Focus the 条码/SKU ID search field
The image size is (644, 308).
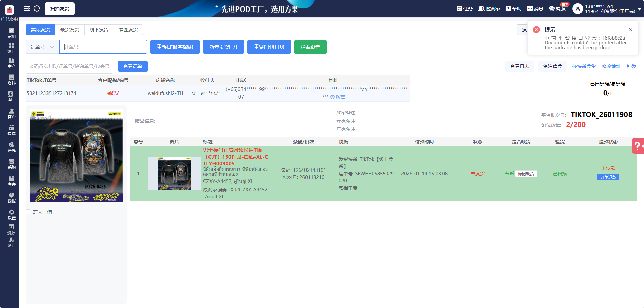pos(69,66)
